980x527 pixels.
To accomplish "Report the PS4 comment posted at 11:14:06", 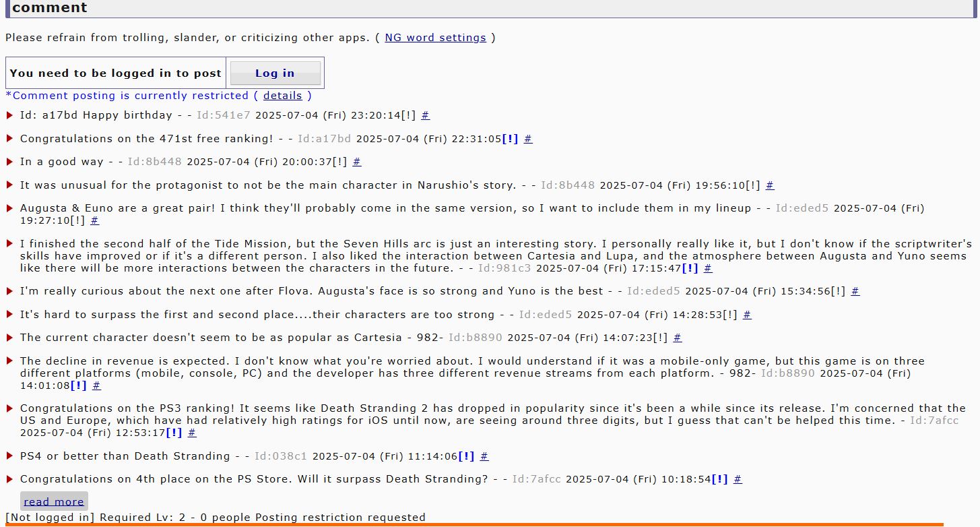I will [466, 456].
